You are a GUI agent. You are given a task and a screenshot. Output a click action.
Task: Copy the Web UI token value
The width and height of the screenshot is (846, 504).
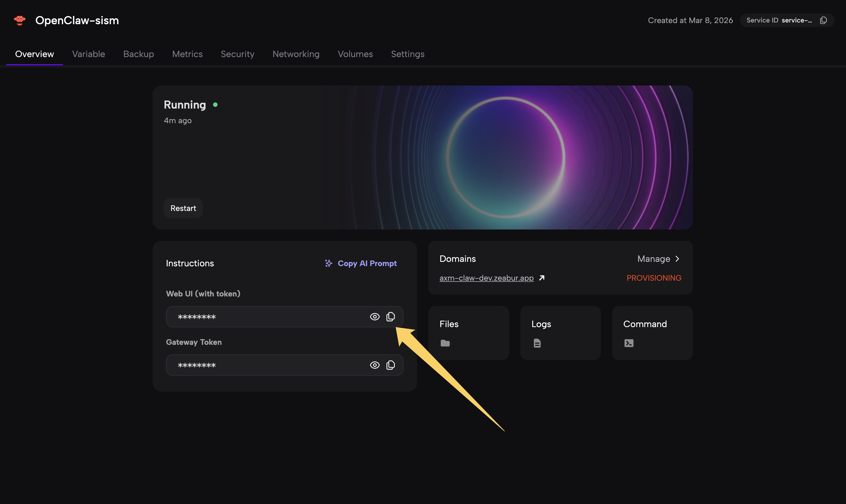(x=390, y=316)
